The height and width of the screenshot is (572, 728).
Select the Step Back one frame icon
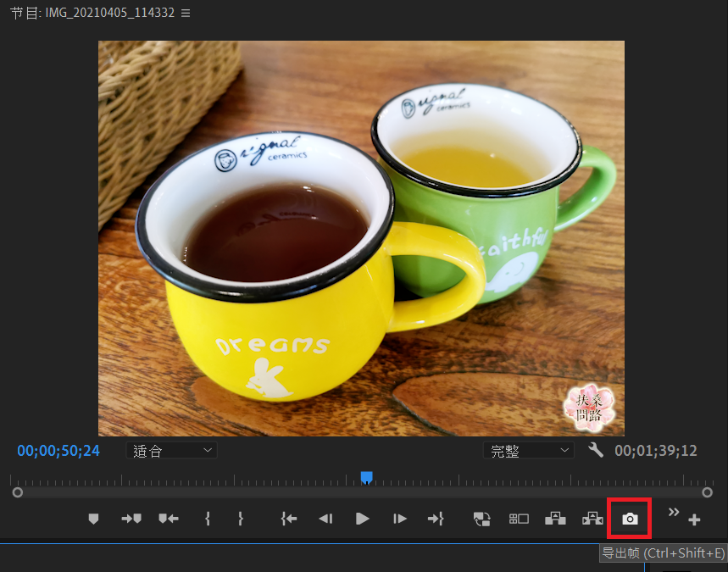pos(325,519)
